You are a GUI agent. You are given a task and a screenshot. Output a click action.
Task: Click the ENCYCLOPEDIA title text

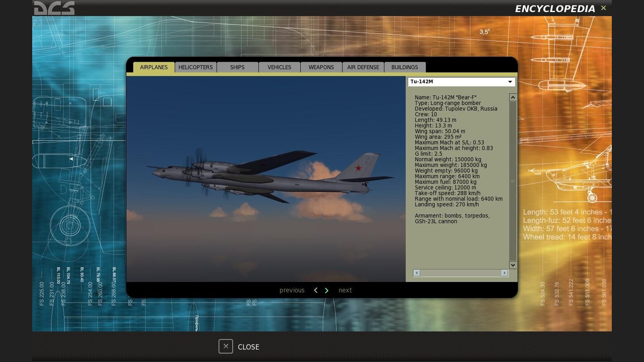(x=555, y=8)
